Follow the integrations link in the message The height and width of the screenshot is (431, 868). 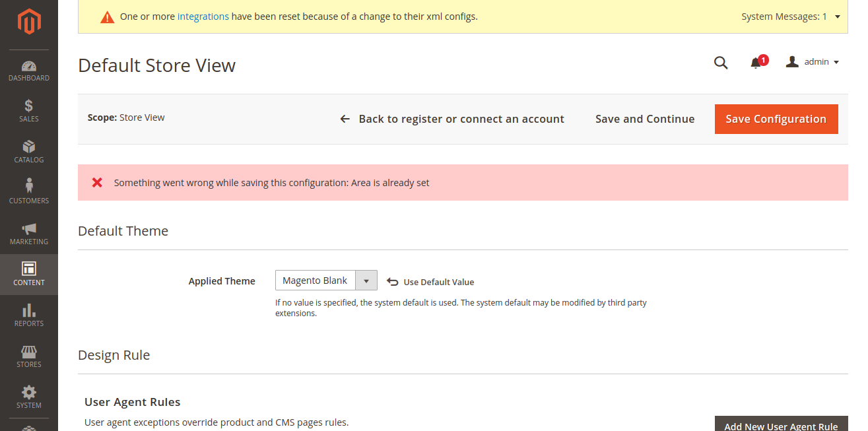[x=203, y=17]
